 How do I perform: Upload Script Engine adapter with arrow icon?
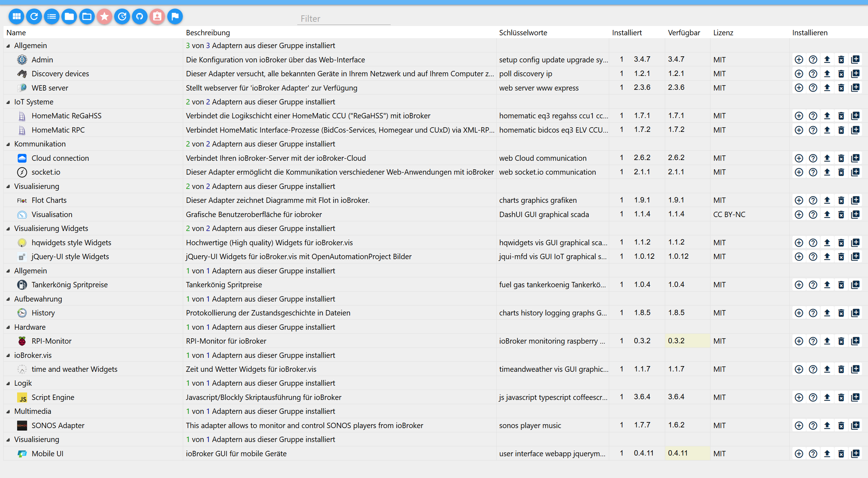click(827, 397)
